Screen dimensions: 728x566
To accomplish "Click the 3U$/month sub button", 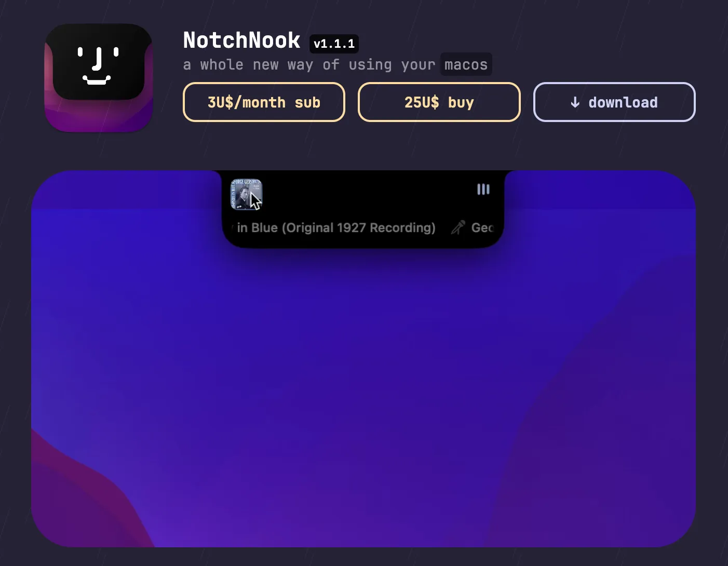I will pyautogui.click(x=264, y=102).
